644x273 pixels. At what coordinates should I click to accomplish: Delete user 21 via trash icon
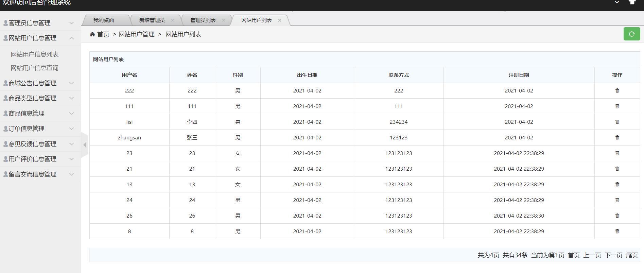tap(617, 169)
